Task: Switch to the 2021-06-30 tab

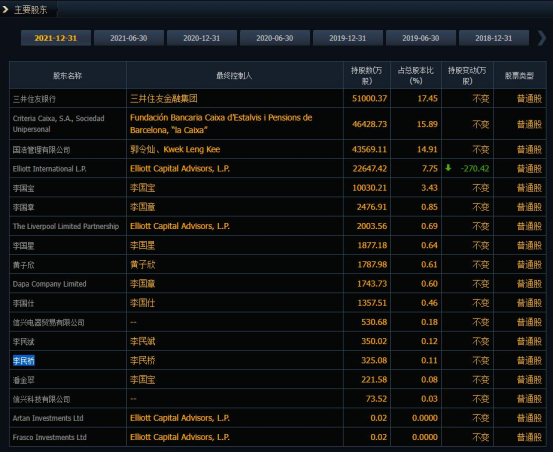Action: coord(129,38)
